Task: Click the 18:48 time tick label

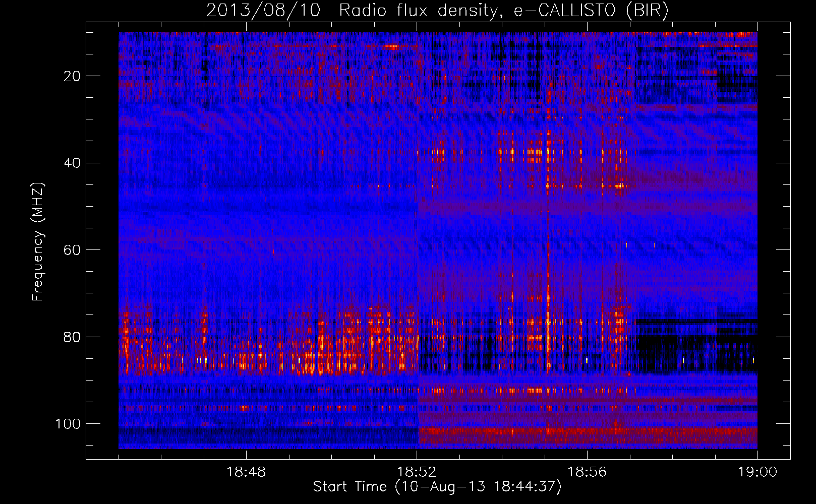Action: click(x=246, y=472)
